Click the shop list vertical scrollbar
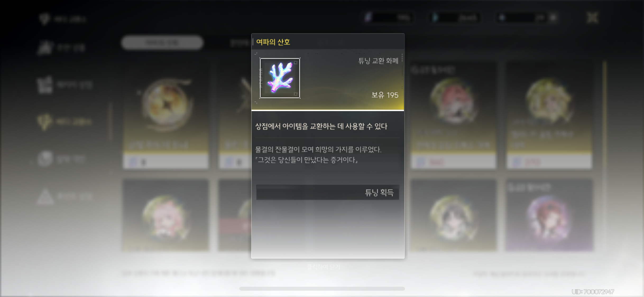This screenshot has height=297, width=644. point(605,114)
